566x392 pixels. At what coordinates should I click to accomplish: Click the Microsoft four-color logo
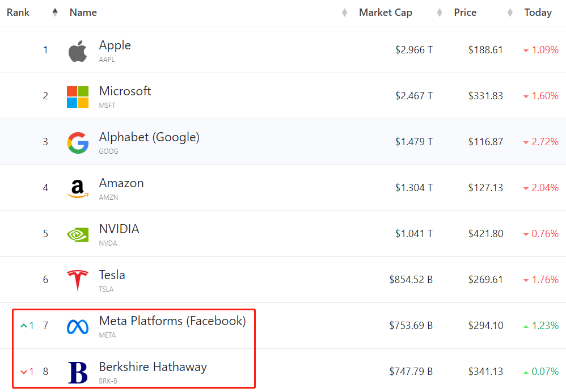pyautogui.click(x=78, y=97)
